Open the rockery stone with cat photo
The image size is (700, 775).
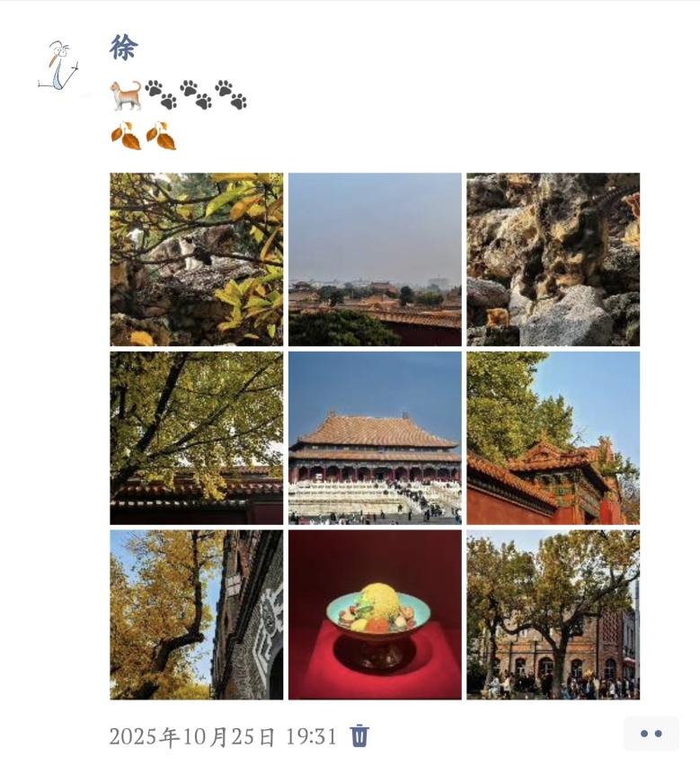(554, 260)
